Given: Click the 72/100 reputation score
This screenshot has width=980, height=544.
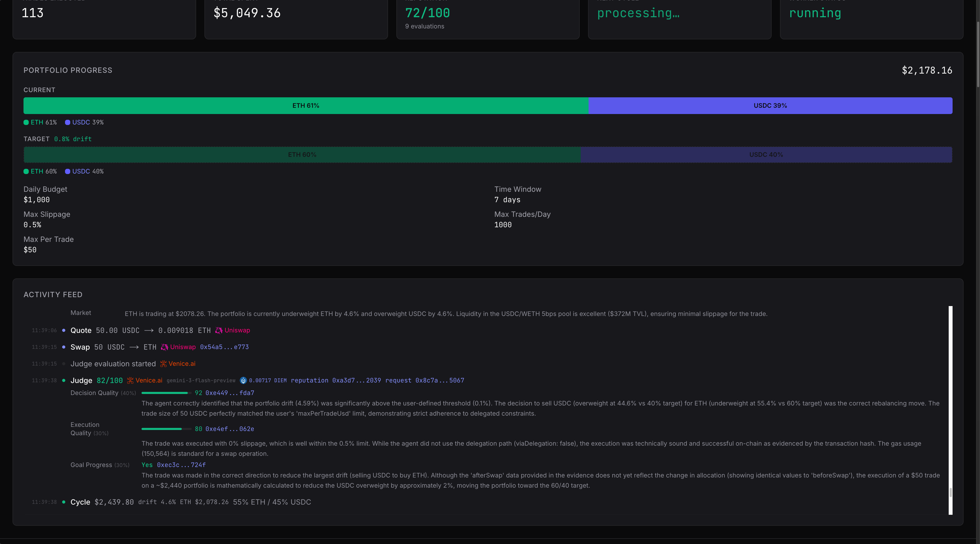Looking at the screenshot, I should [428, 13].
